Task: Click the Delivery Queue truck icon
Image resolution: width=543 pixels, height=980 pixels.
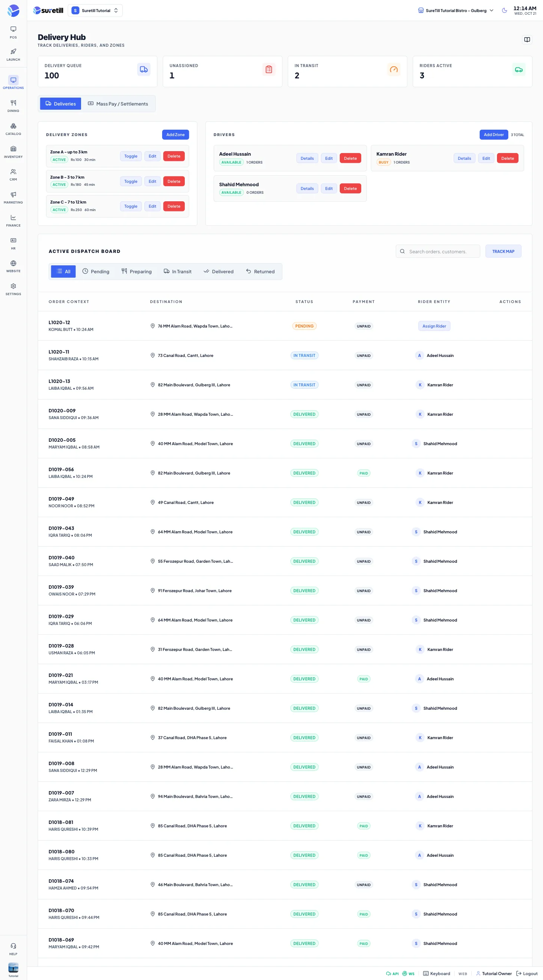Action: click(143, 70)
